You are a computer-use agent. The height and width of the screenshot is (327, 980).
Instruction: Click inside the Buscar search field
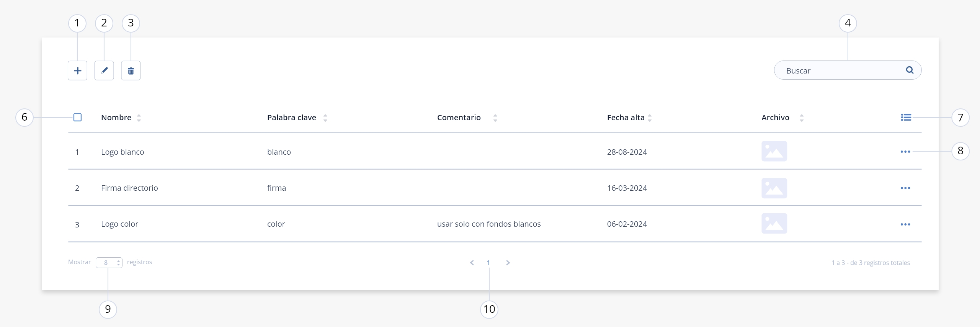click(842, 70)
